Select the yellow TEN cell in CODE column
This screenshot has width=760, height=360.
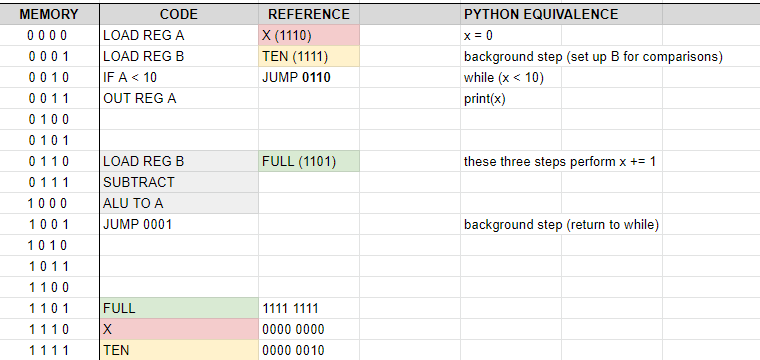179,350
